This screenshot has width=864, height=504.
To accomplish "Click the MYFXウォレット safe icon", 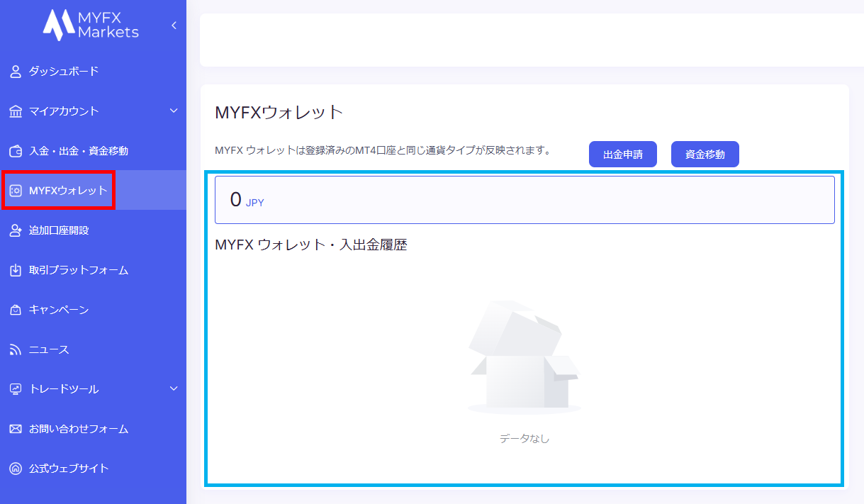I will pyautogui.click(x=16, y=191).
